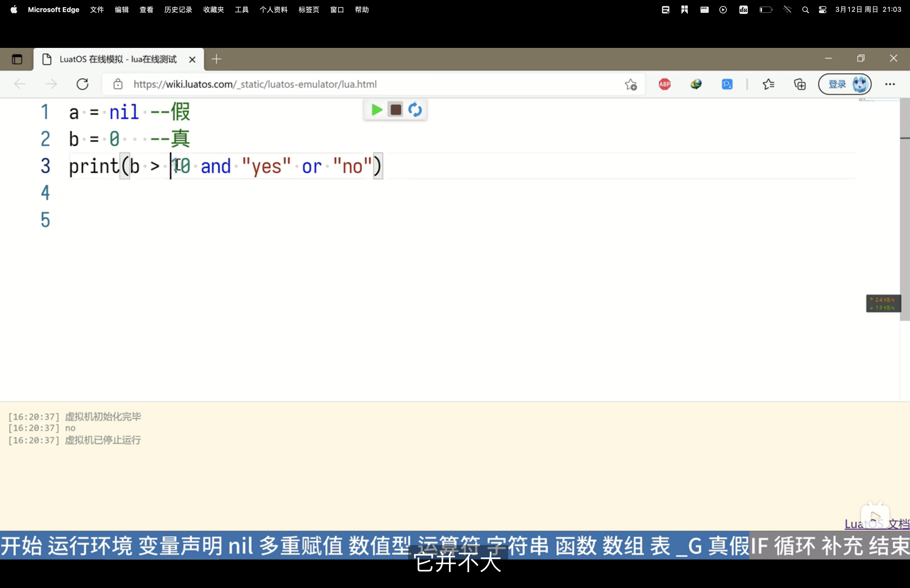This screenshot has width=910, height=588.
Task: Open the 工具 menu
Action: click(x=242, y=9)
